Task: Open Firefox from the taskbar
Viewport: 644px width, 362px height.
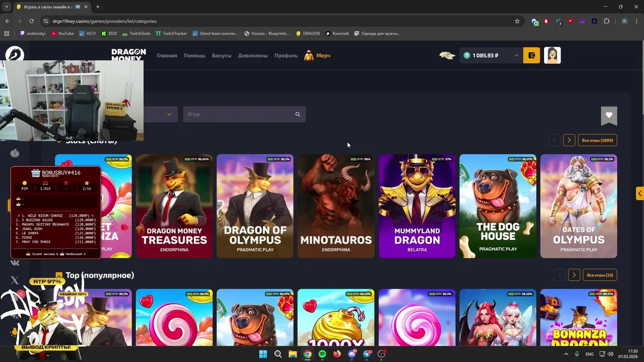Action: pyautogui.click(x=337, y=354)
